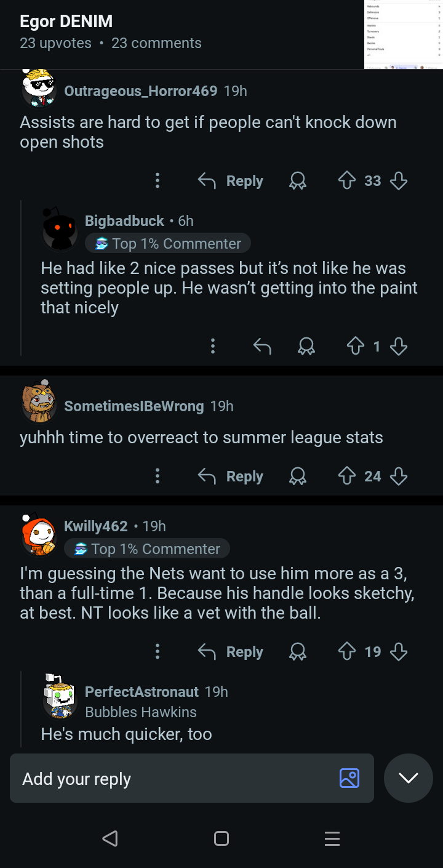This screenshot has width=443, height=868.
Task: Downvote Kwilly462's comment about Nets
Action: coord(399,651)
